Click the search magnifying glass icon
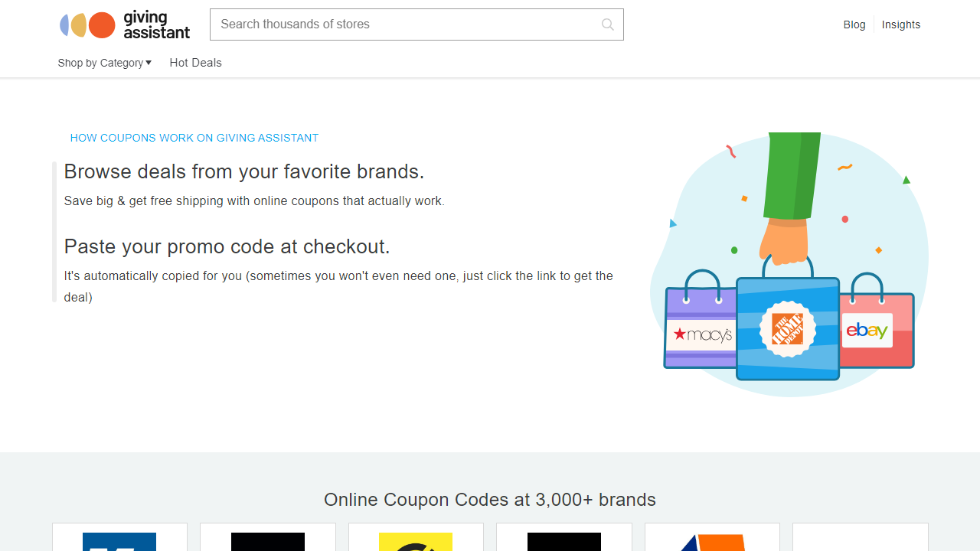Image resolution: width=980 pixels, height=551 pixels. point(607,24)
